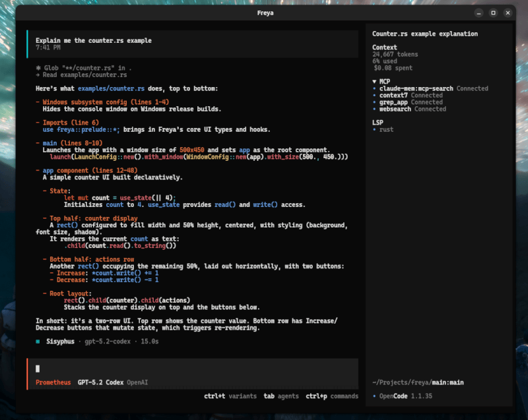Click the Glob search result line icon
This screenshot has width=528, height=420.
click(38, 68)
